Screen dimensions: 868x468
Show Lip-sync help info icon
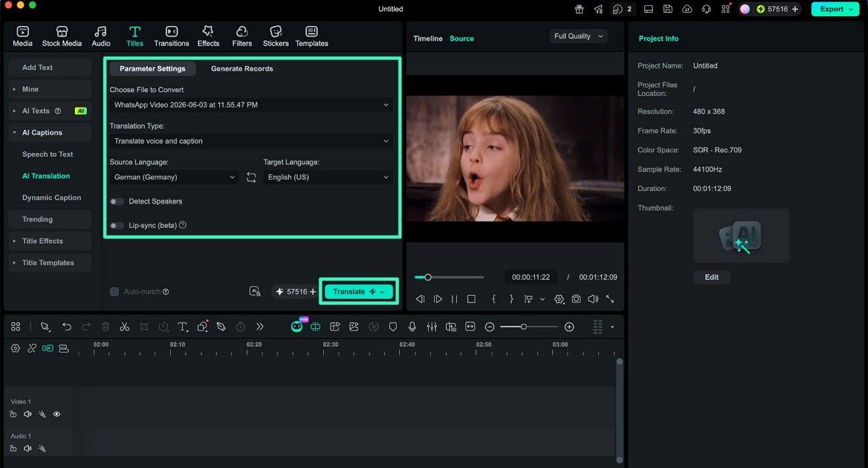click(x=183, y=225)
